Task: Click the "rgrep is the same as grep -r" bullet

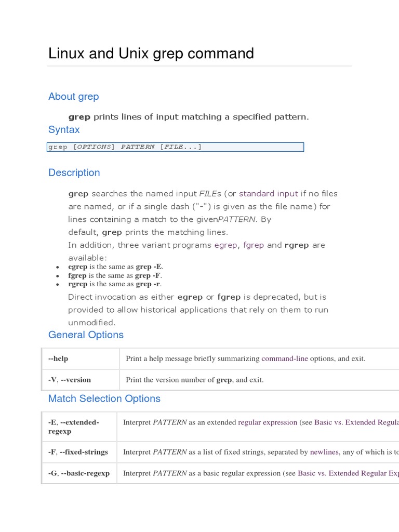Action: pos(115,284)
